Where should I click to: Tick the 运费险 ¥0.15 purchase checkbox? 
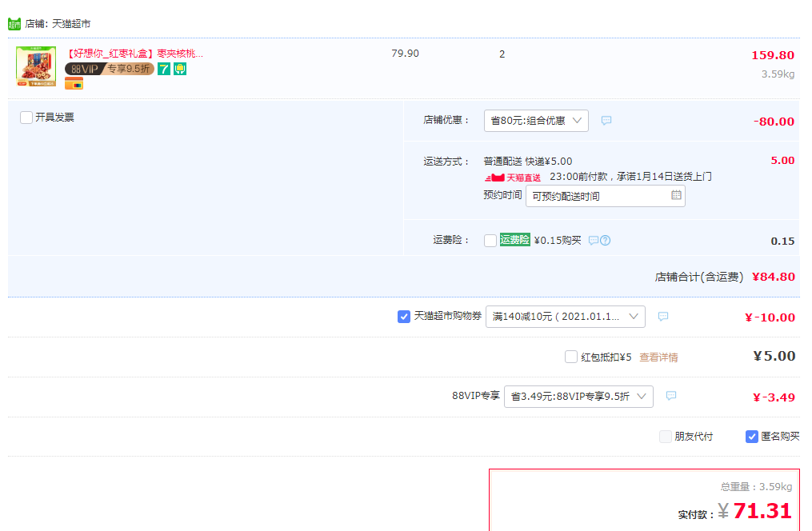(x=490, y=241)
